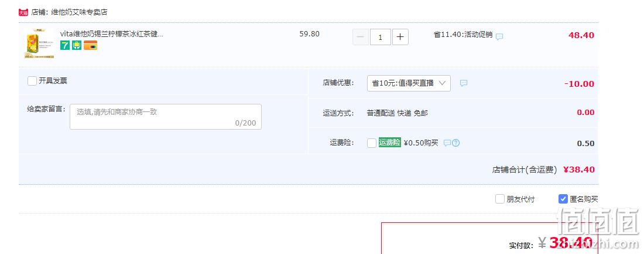
Task: Uncheck the 匿名购买 anonymous purchase checkbox
Action: 563,199
